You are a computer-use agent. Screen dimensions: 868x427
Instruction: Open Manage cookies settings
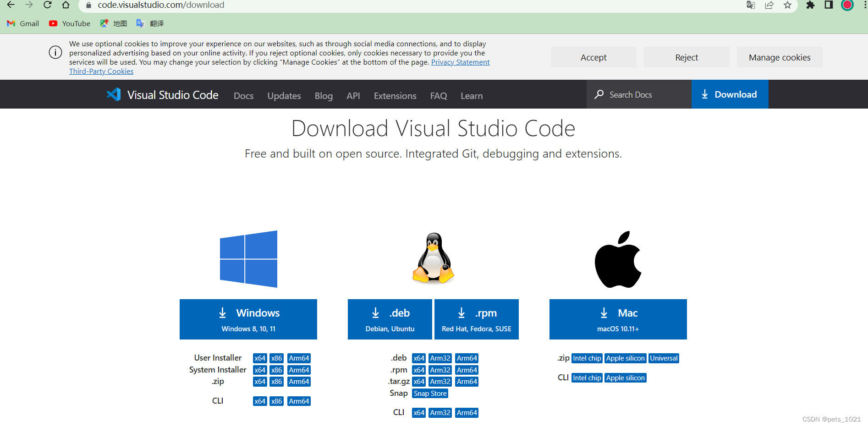click(779, 57)
